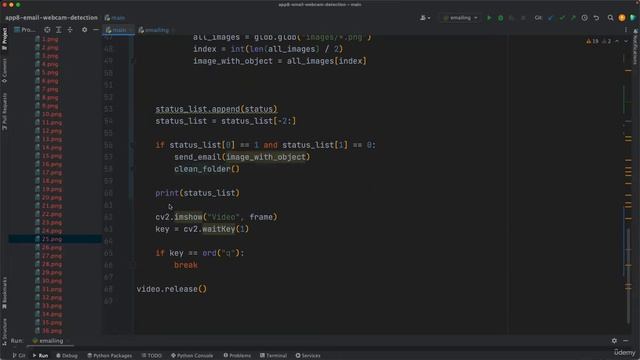Click video.release() line
Viewport: 640px width, 360px height.
pyautogui.click(x=172, y=289)
